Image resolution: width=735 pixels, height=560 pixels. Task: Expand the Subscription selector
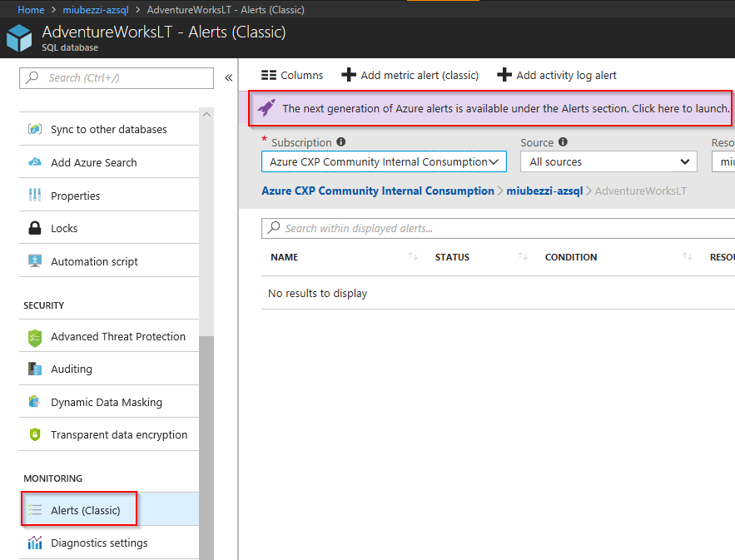(x=384, y=161)
